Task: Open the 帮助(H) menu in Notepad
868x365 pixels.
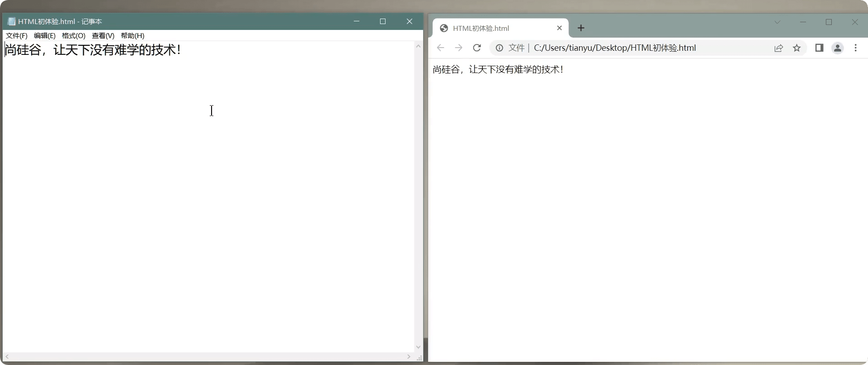Action: (132, 36)
